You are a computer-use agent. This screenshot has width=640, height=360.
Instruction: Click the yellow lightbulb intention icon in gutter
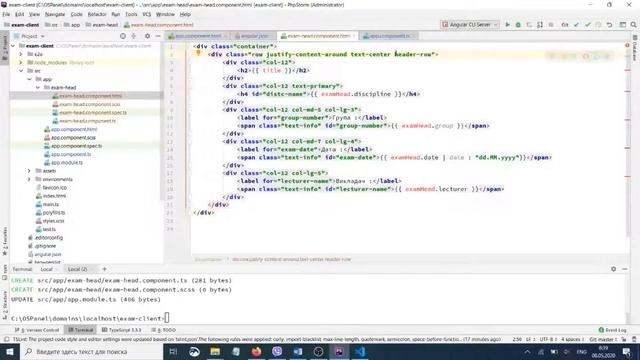[198, 53]
